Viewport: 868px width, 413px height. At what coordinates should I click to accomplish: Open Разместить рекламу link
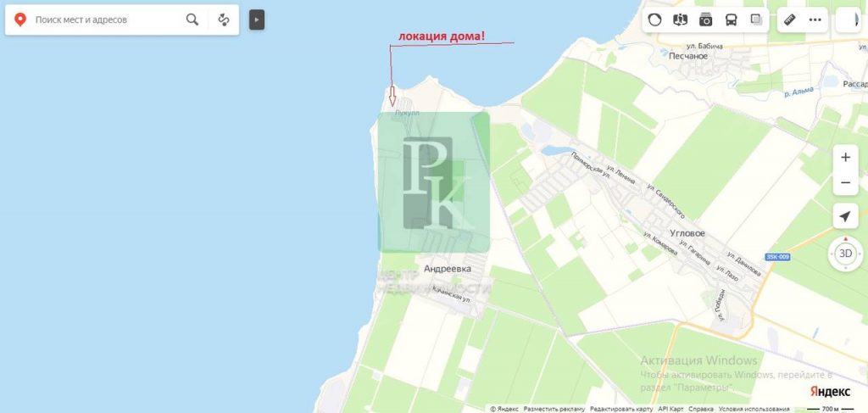pos(554,409)
